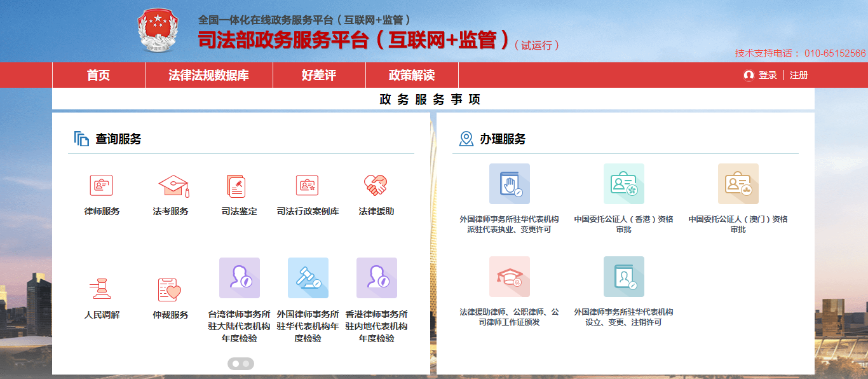
Task: Click the 司法行政案例库 icon
Action: tap(307, 186)
